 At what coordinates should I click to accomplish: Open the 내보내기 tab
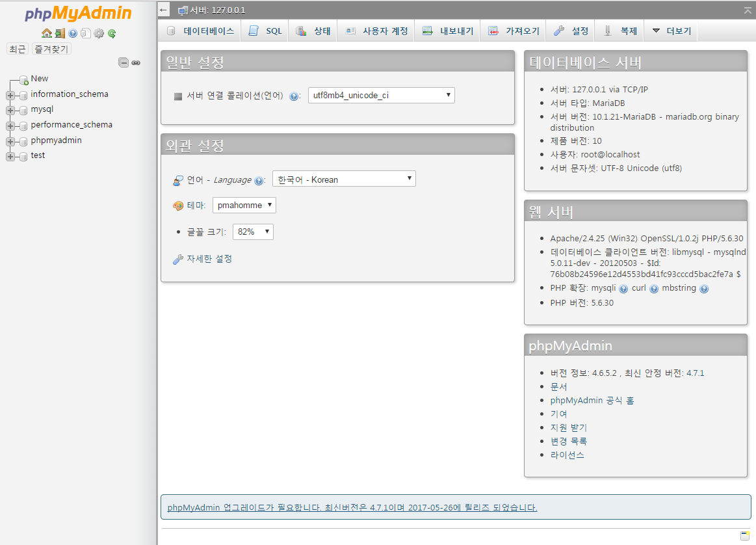click(447, 31)
